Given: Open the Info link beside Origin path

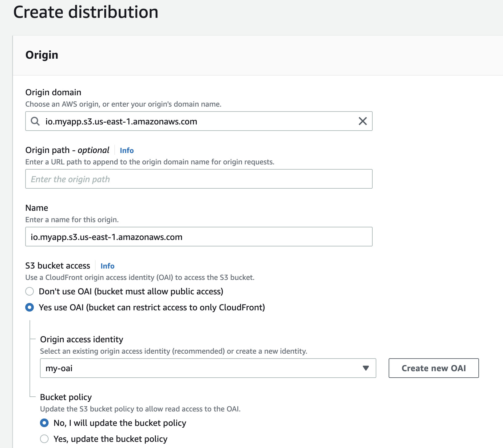Looking at the screenshot, I should point(127,150).
